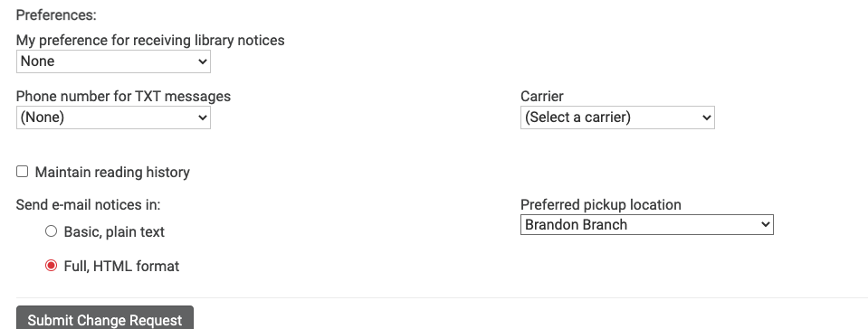This screenshot has height=329, width=868.
Task: Click the 'Phone number for TXT messages' label
Action: point(123,96)
